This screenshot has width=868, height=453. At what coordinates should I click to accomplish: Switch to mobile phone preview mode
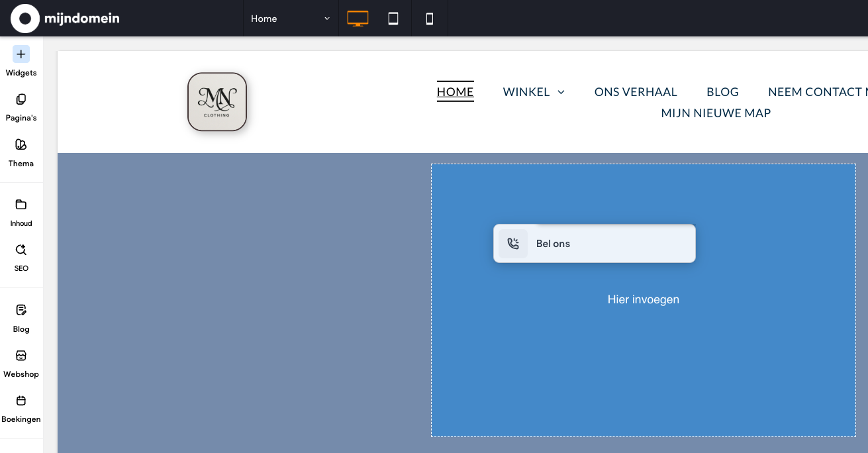430,19
